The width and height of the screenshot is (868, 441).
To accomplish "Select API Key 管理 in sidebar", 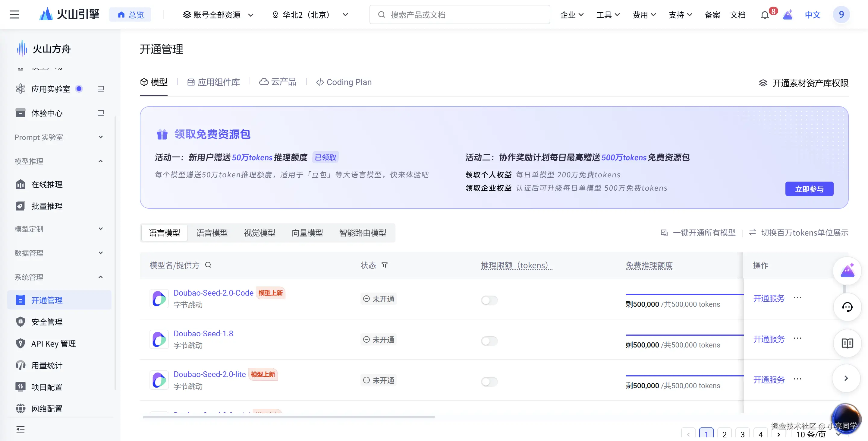I will point(54,343).
